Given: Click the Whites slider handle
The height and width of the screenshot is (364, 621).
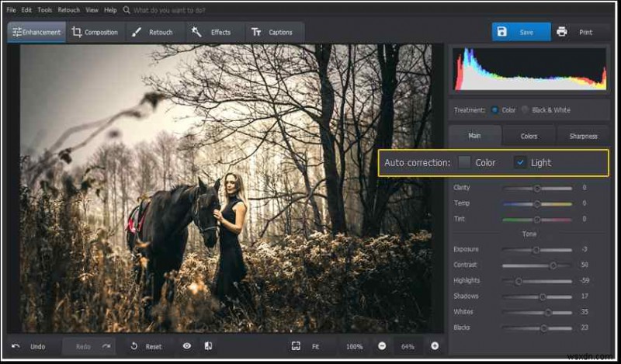Looking at the screenshot, I should pyautogui.click(x=548, y=313).
